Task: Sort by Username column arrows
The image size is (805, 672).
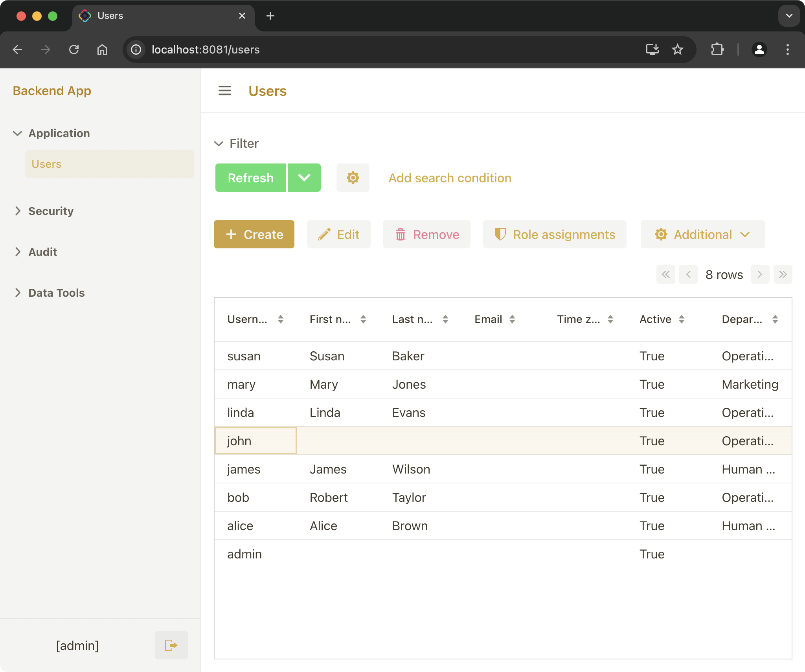Action: pos(281,319)
